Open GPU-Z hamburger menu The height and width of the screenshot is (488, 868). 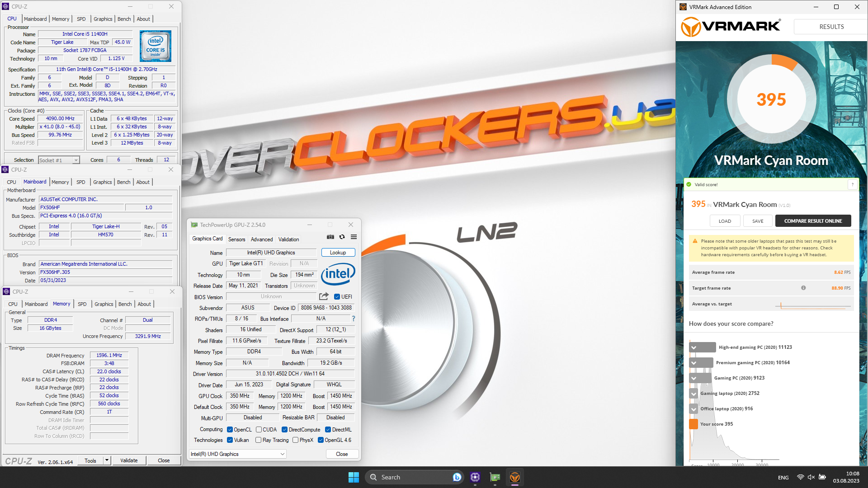pos(354,237)
